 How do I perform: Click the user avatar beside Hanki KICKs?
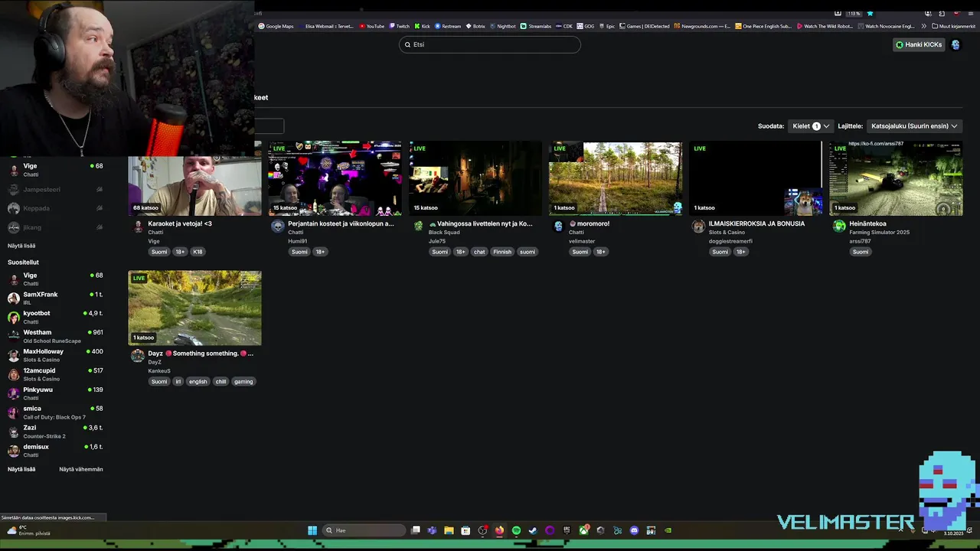click(x=955, y=44)
